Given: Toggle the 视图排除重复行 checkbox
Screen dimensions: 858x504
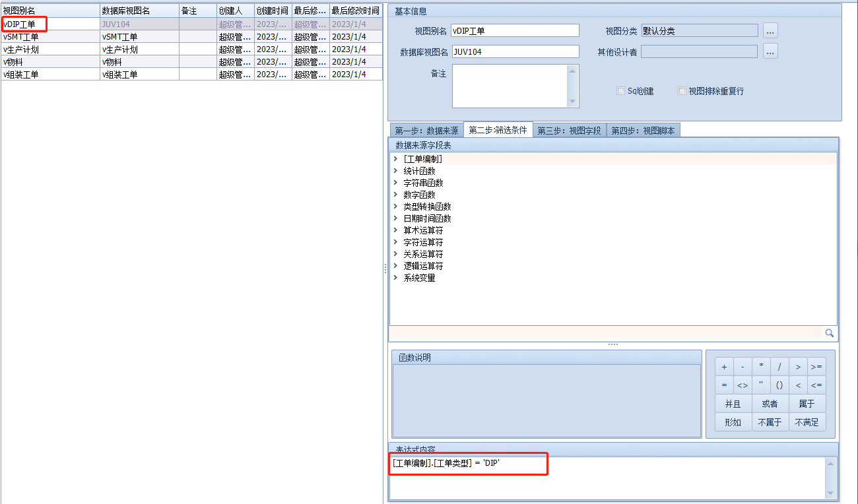Looking at the screenshot, I should 682,91.
